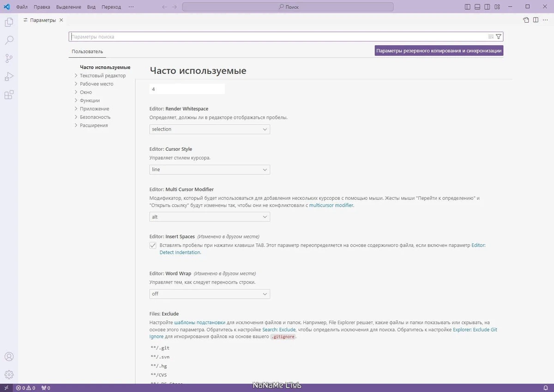Viewport: 554px width, 392px height.
Task: Select the **/.svn exclude pattern
Action: [x=159, y=357]
